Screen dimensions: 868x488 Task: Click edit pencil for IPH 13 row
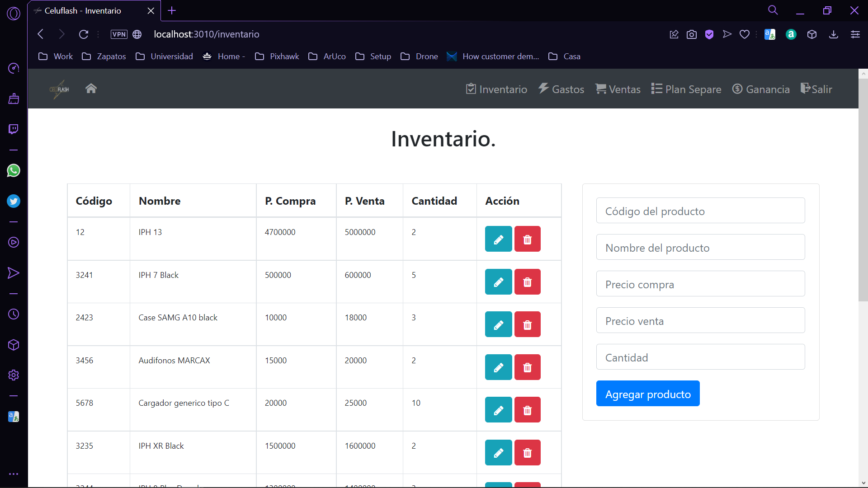(x=498, y=239)
